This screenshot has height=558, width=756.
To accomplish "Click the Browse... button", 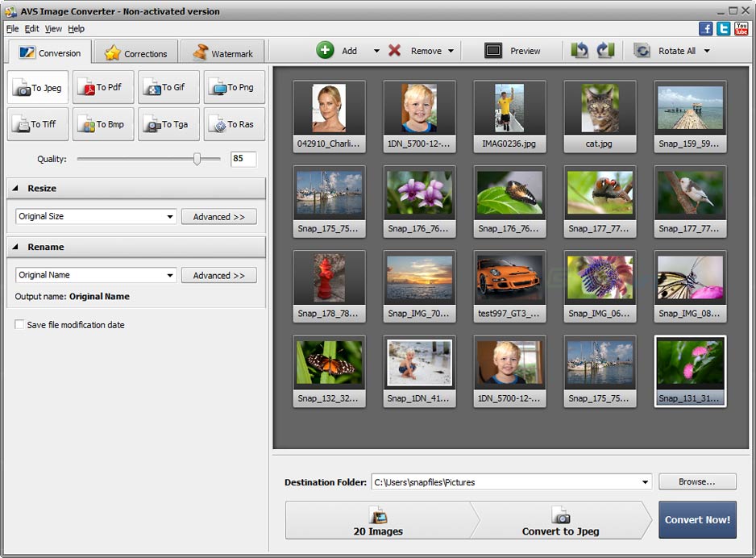I will [697, 481].
